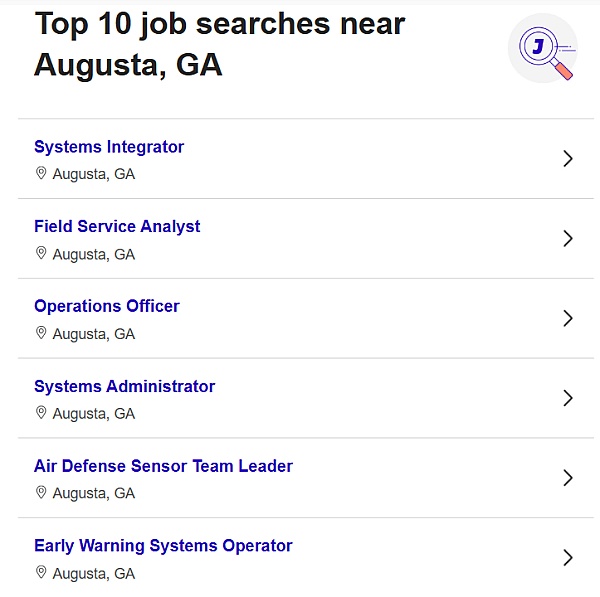
Task: Expand Early Warning Systems Operator chevron
Action: coord(568,558)
